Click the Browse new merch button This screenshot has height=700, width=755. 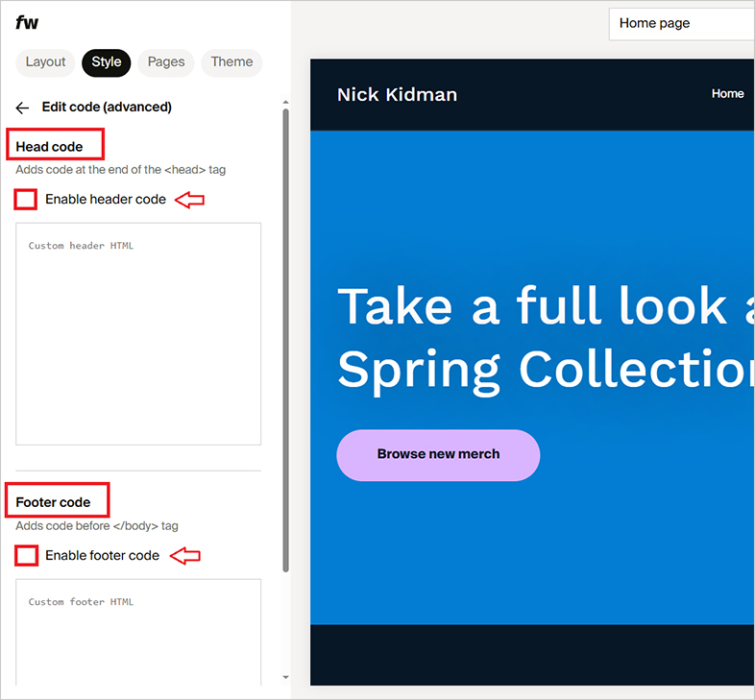[438, 454]
